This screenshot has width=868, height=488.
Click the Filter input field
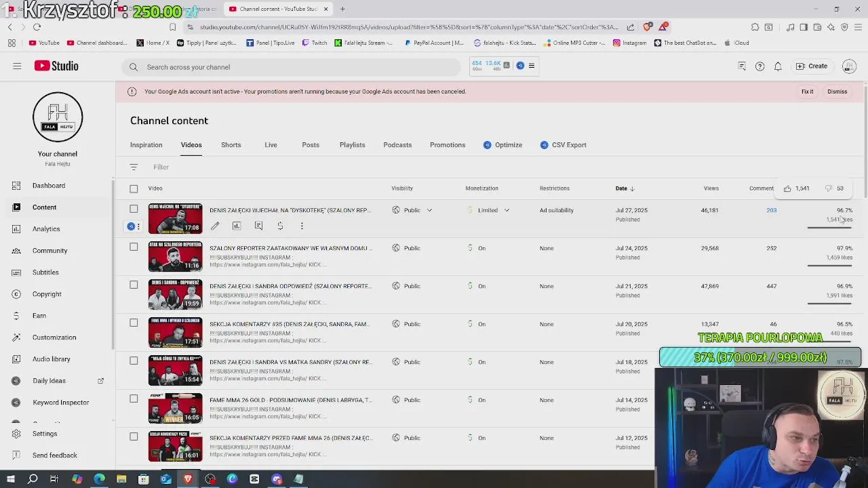click(x=161, y=167)
